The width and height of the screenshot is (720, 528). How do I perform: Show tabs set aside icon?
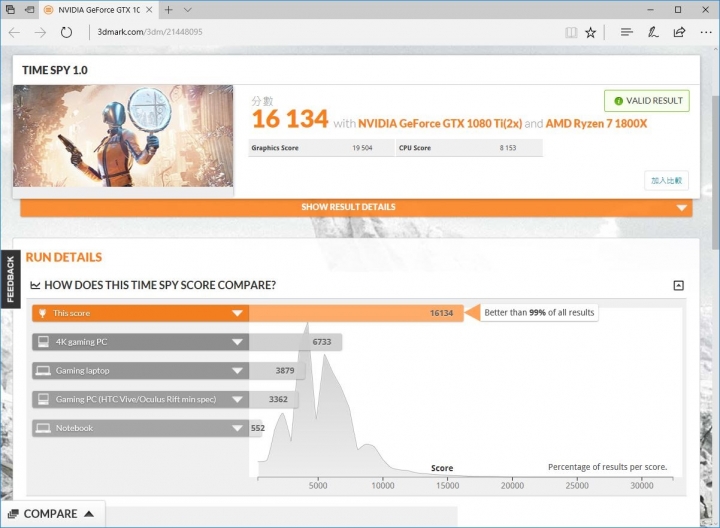(x=10, y=10)
